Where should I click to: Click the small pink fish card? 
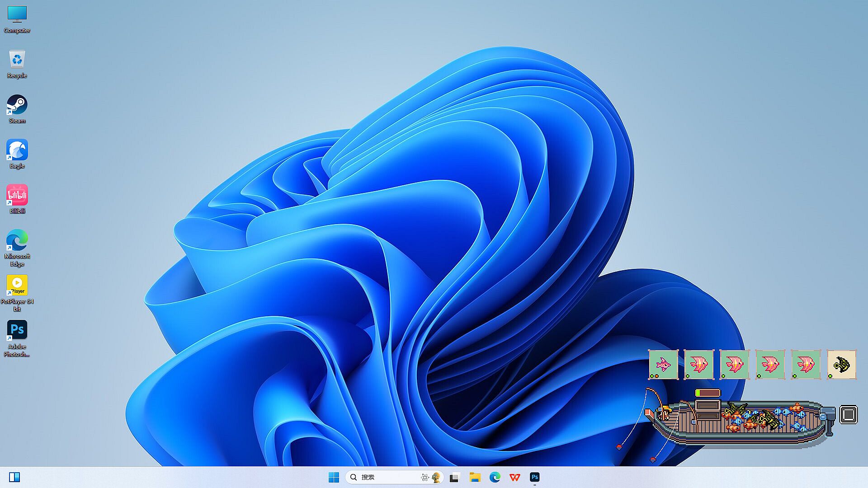pyautogui.click(x=663, y=364)
